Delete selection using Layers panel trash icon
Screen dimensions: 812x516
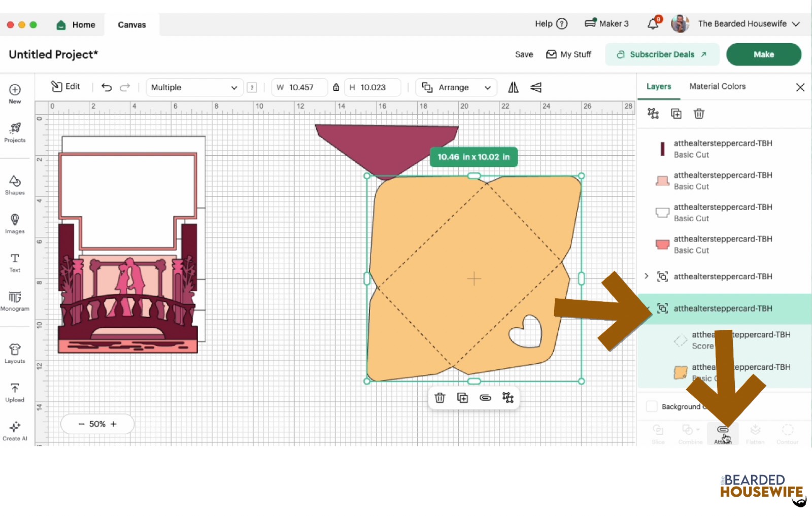(699, 114)
